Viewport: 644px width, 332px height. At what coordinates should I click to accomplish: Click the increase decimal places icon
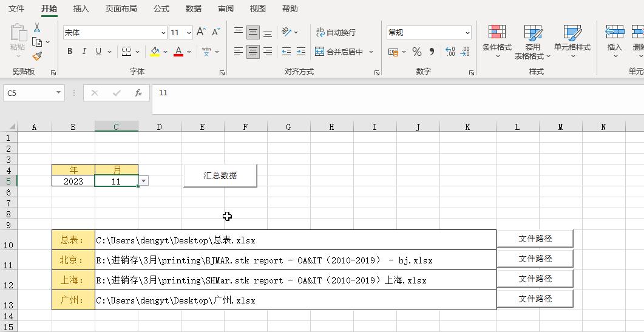450,52
